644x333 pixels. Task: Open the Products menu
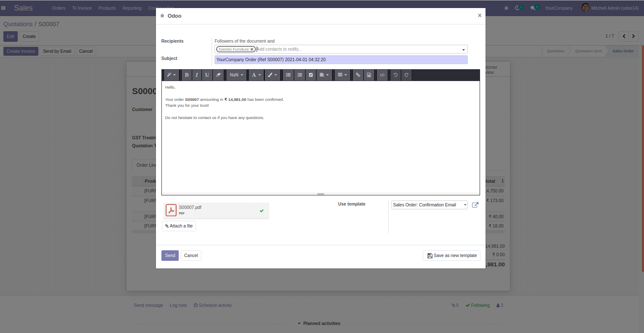tap(107, 8)
